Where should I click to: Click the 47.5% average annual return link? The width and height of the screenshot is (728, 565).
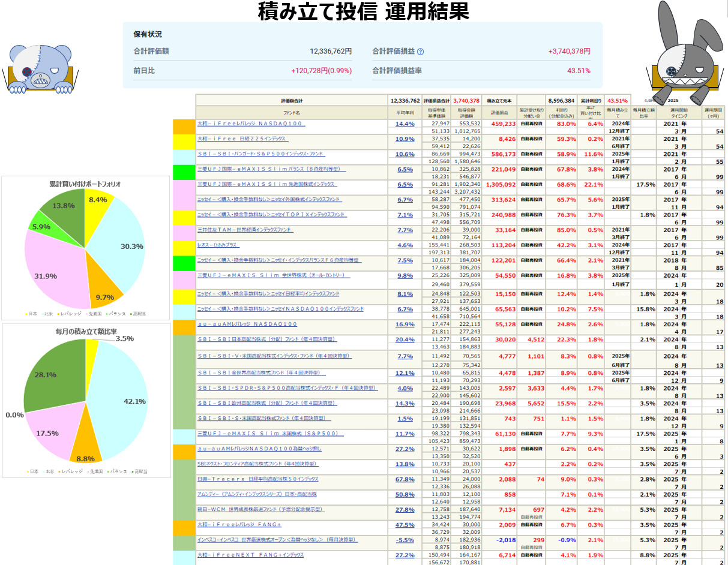405,524
